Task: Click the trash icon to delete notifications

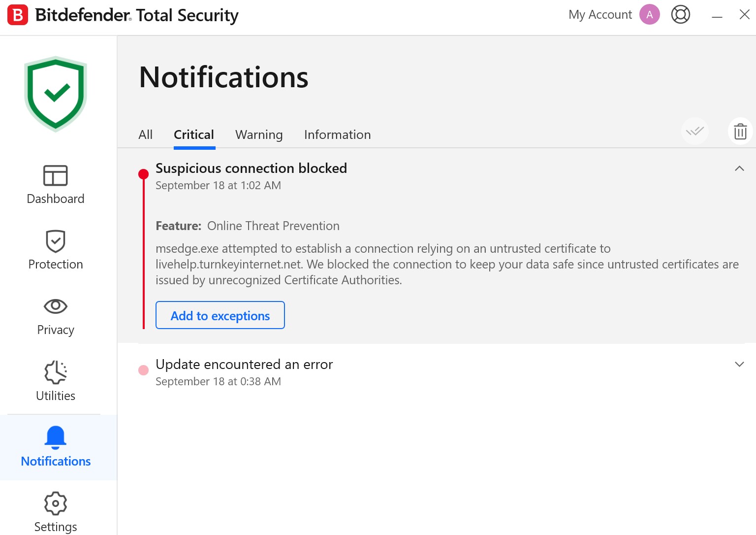Action: [x=740, y=132]
